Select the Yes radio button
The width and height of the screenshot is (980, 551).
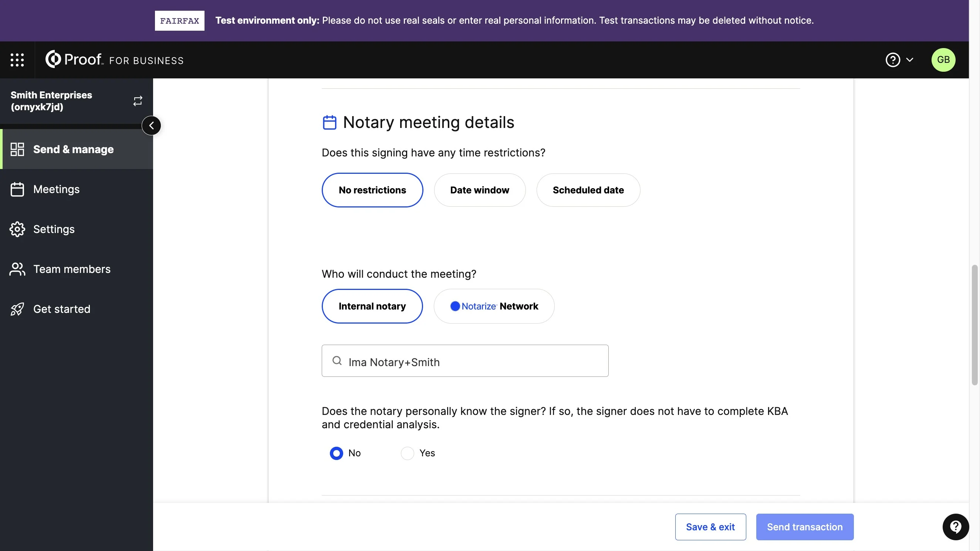[407, 453]
